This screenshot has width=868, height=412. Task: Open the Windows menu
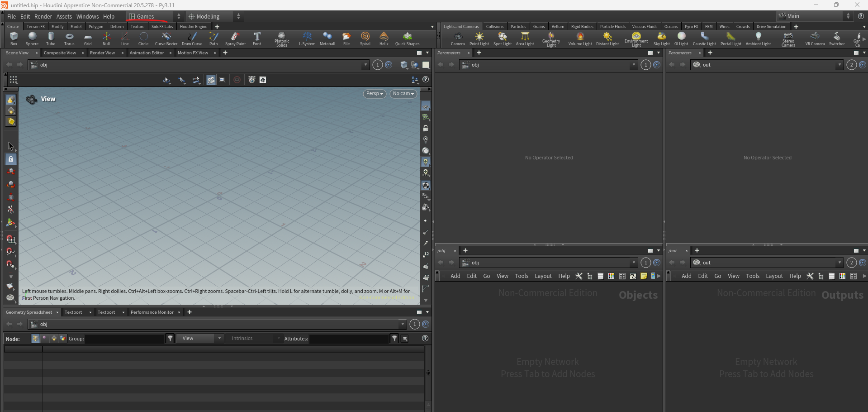[x=87, y=16]
